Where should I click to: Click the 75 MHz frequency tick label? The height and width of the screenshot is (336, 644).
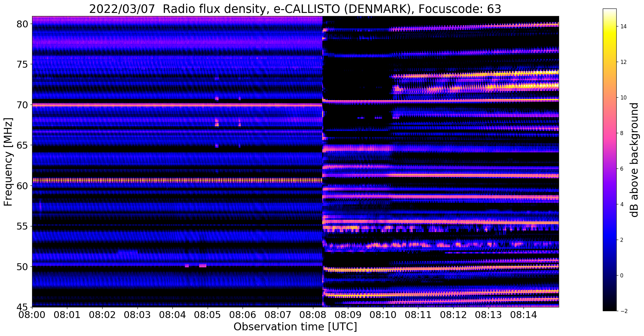click(x=22, y=65)
